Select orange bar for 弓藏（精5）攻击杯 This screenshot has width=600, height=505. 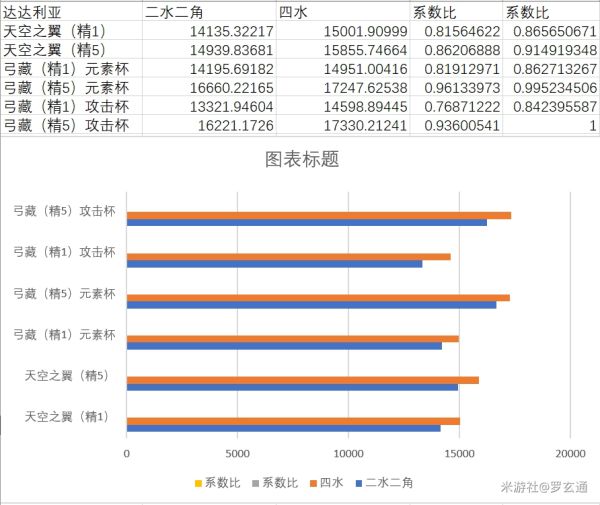[319, 215]
